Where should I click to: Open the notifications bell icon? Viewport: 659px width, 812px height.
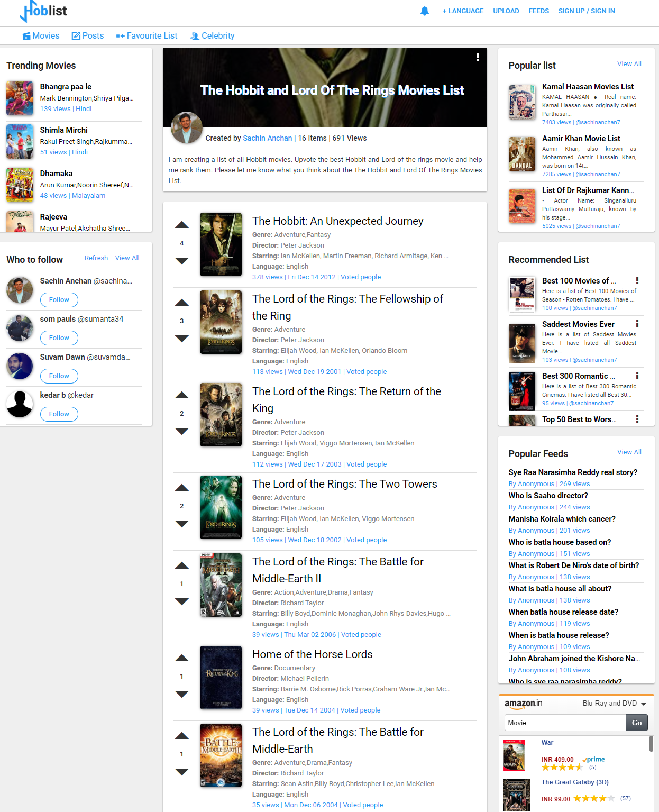pyautogui.click(x=425, y=11)
